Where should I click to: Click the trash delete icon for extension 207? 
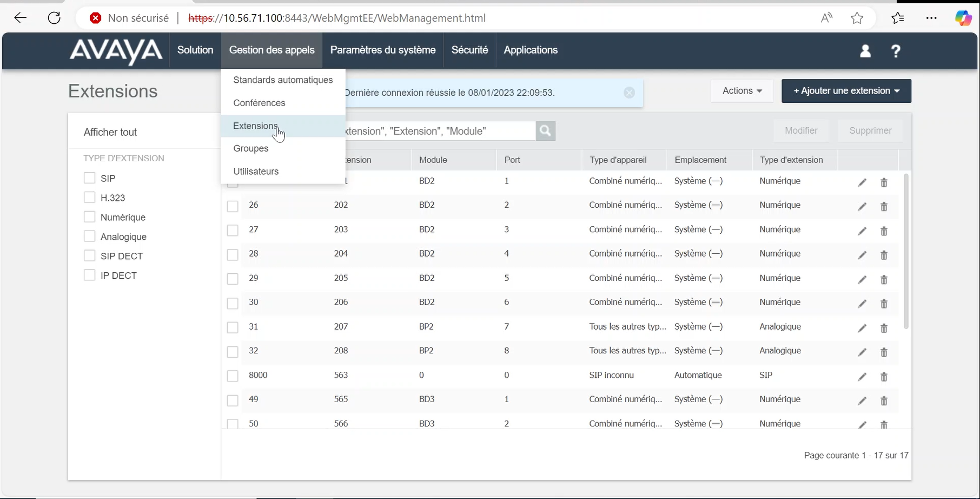(x=884, y=328)
